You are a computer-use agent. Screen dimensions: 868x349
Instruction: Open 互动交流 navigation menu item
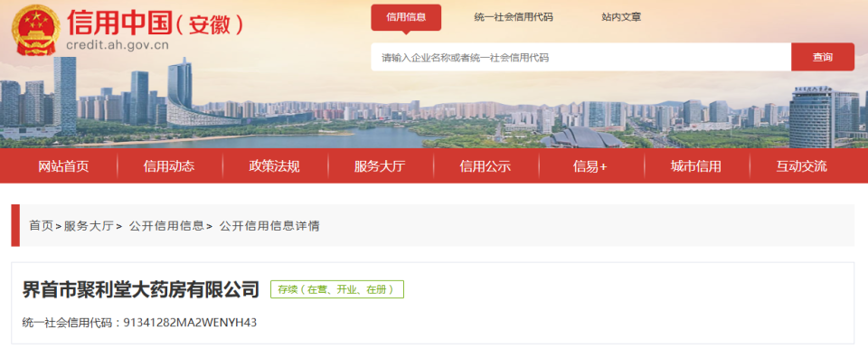(x=802, y=165)
